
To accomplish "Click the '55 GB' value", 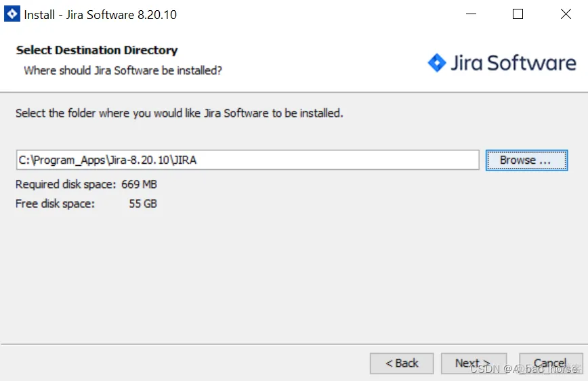I will pyautogui.click(x=143, y=204).
